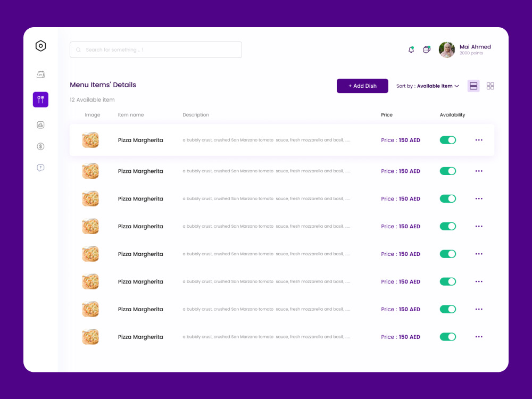Open three-dot menu of fourth pizza row
Viewport: 532px width, 399px height.
(479, 226)
